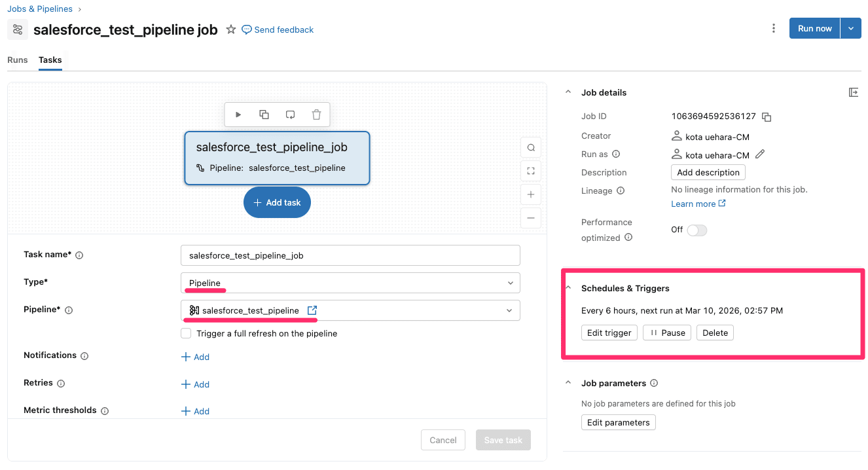This screenshot has width=868, height=470.
Task: Zoom in on the canvas with the plus icon
Action: [x=530, y=194]
